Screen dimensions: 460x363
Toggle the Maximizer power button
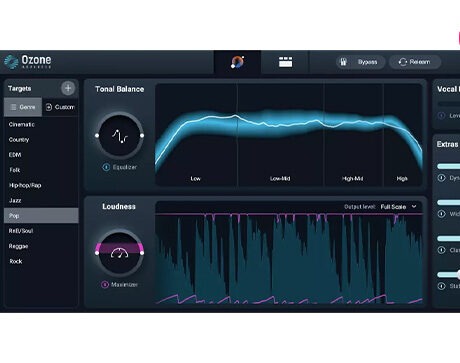click(x=105, y=285)
